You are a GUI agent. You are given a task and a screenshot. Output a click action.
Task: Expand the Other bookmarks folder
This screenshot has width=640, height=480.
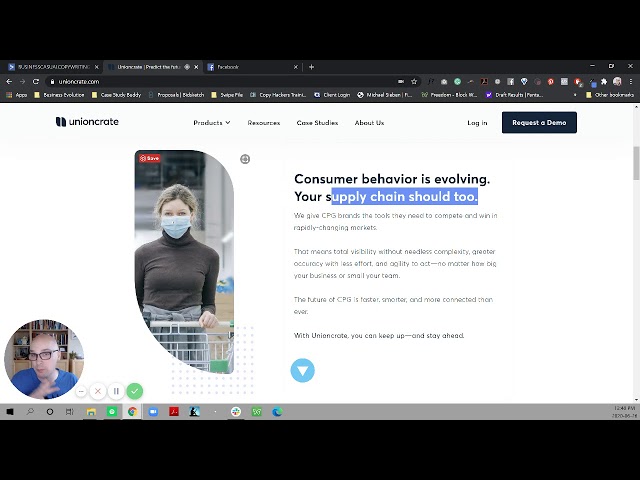pyautogui.click(x=610, y=95)
